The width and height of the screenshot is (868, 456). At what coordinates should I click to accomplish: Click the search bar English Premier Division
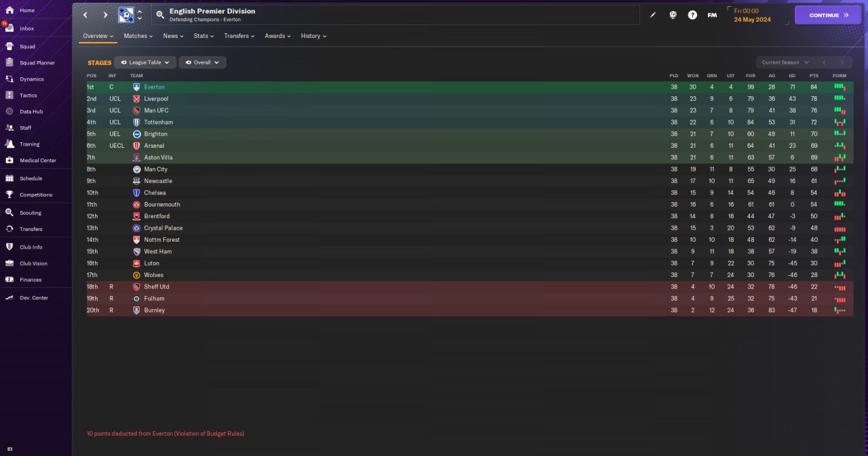tap(396, 15)
